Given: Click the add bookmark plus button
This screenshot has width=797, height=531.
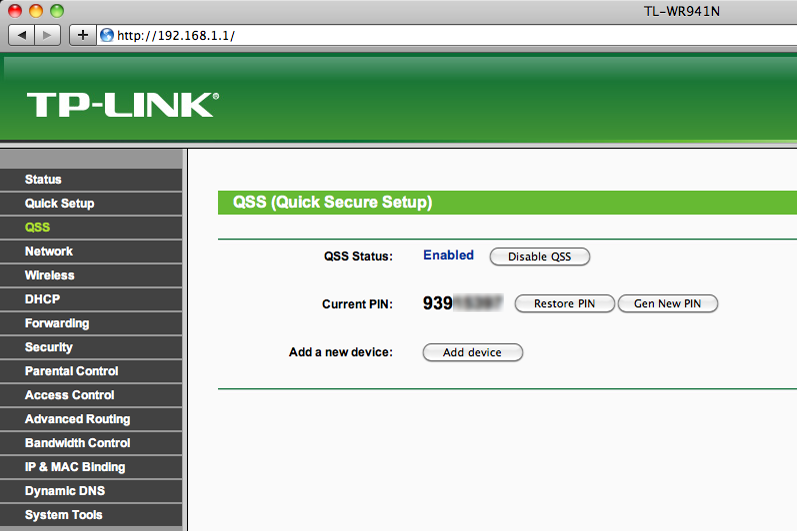Looking at the screenshot, I should click(x=82, y=35).
